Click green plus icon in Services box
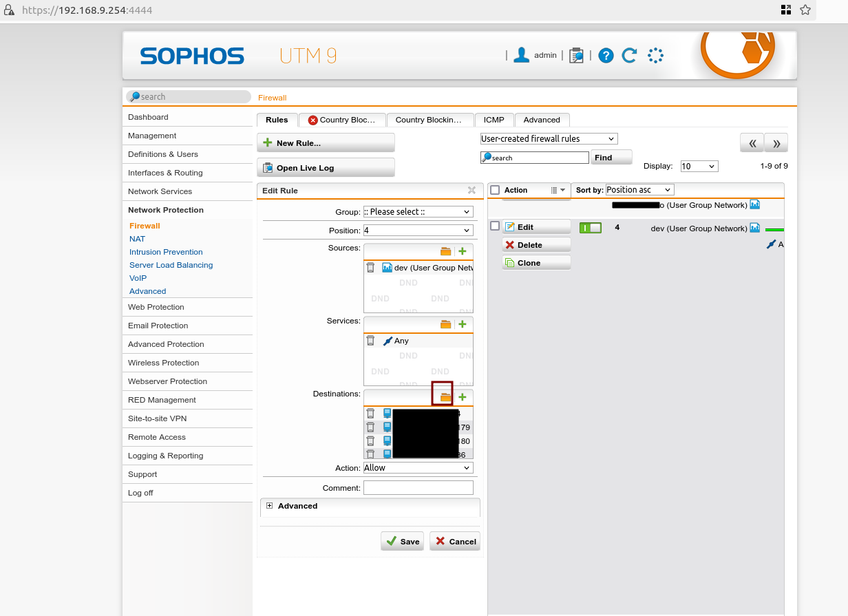848x616 pixels. [x=463, y=324]
